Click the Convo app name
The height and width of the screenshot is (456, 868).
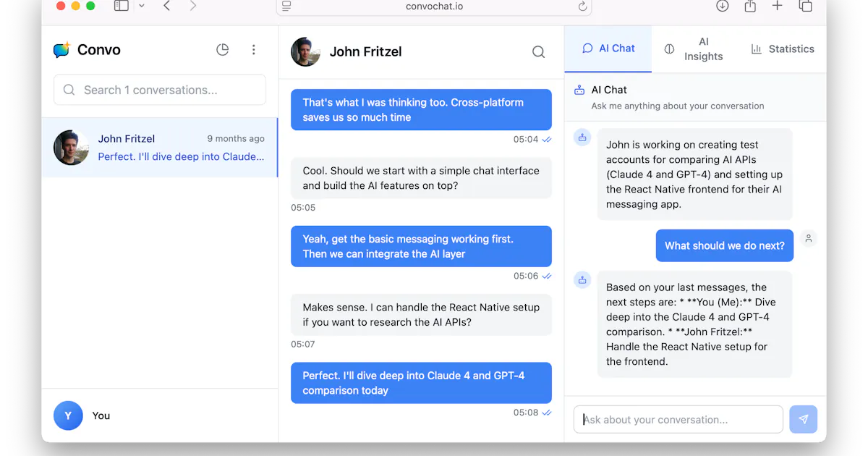click(x=99, y=50)
